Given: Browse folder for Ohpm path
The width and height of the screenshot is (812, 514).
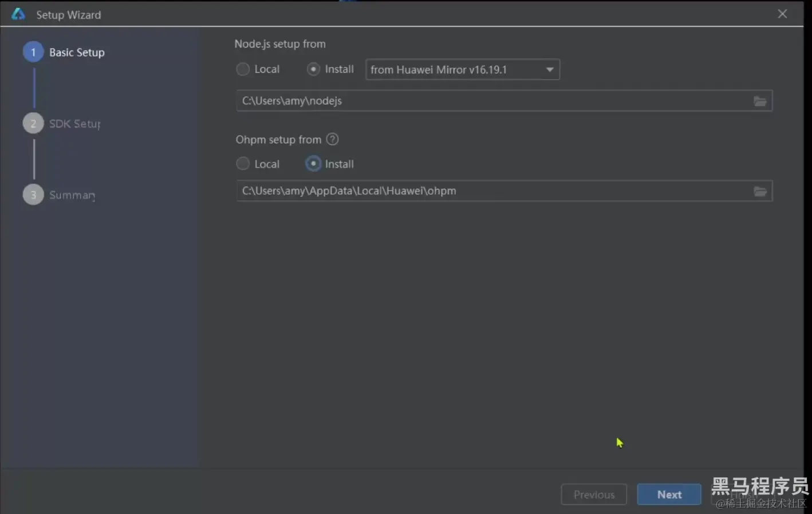Looking at the screenshot, I should click(x=760, y=191).
